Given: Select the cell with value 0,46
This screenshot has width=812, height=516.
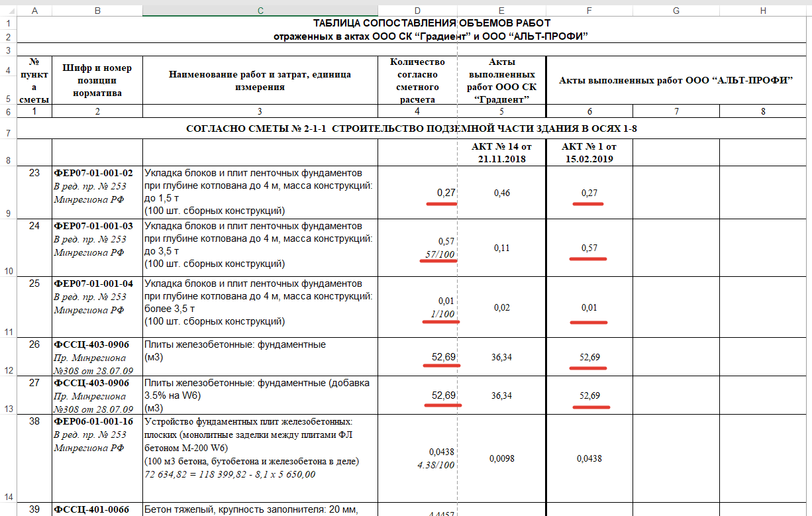Looking at the screenshot, I should [501, 193].
